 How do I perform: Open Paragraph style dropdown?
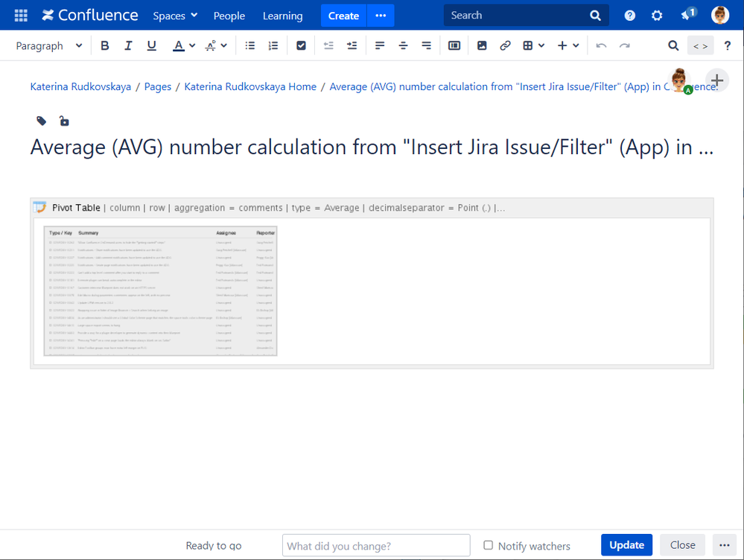tap(49, 45)
